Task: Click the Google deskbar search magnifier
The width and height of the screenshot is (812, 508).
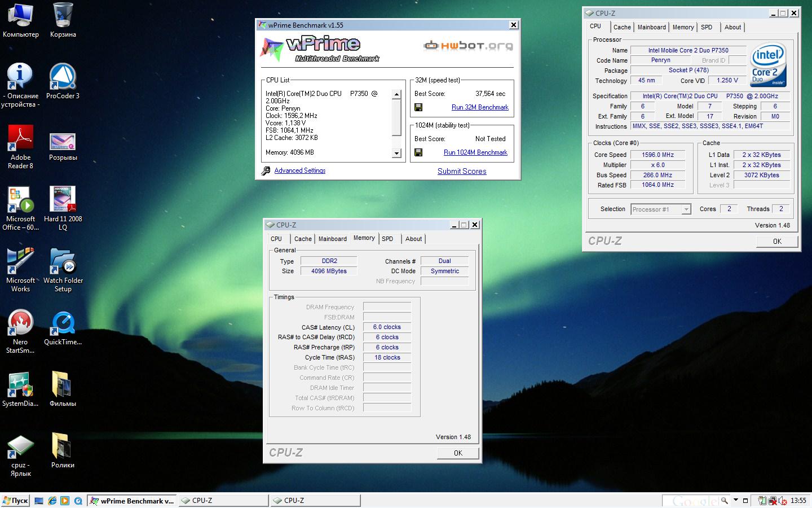Action: 725,500
